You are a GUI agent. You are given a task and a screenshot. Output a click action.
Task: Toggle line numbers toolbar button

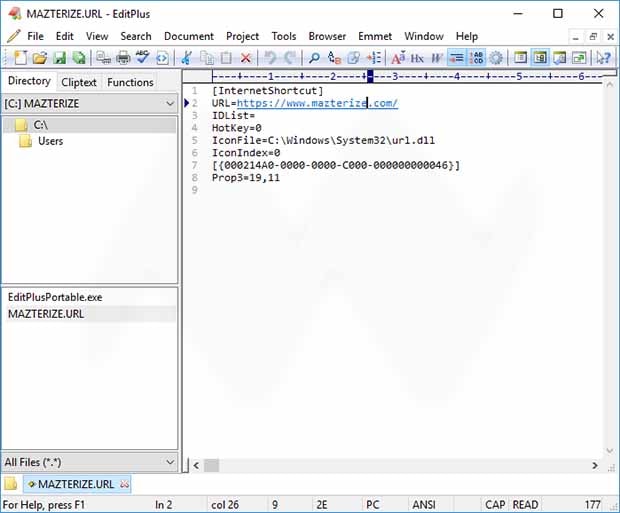point(477,58)
